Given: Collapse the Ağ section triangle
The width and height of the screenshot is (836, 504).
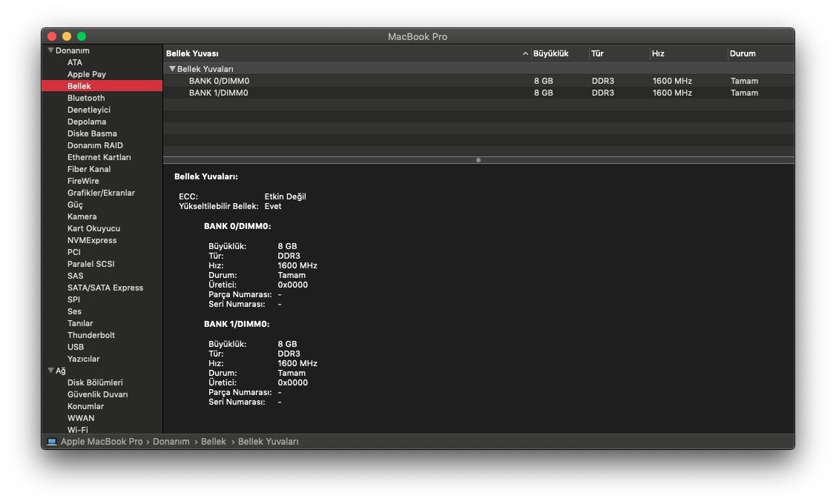Looking at the screenshot, I should point(50,371).
